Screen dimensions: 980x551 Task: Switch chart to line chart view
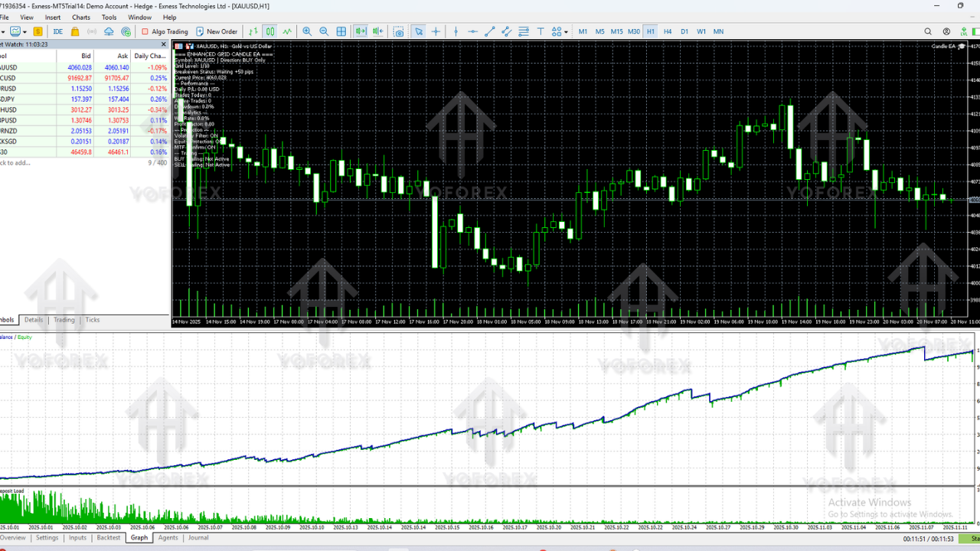click(287, 31)
